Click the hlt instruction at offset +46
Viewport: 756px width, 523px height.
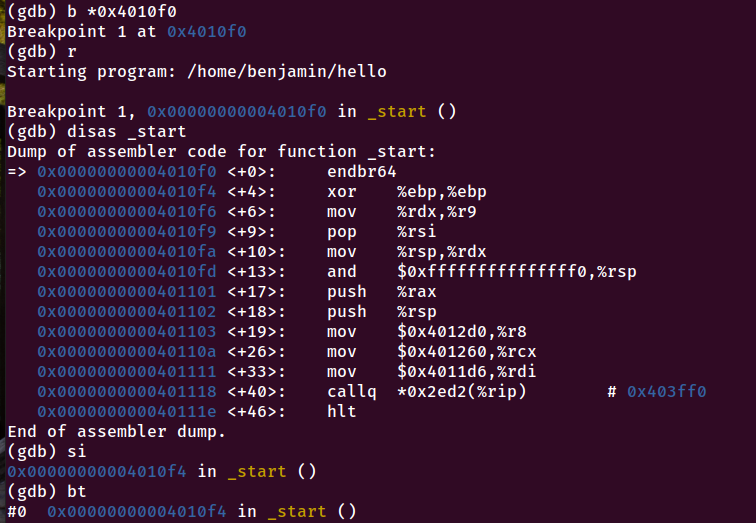(341, 412)
